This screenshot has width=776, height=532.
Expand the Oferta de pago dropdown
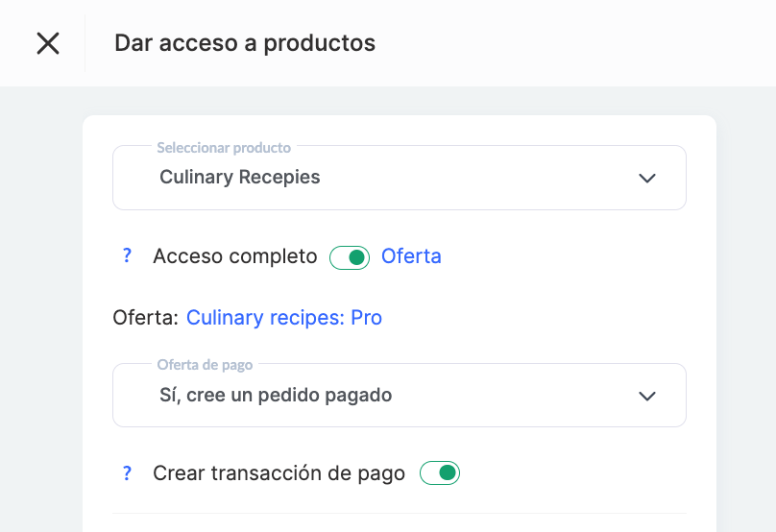399,396
